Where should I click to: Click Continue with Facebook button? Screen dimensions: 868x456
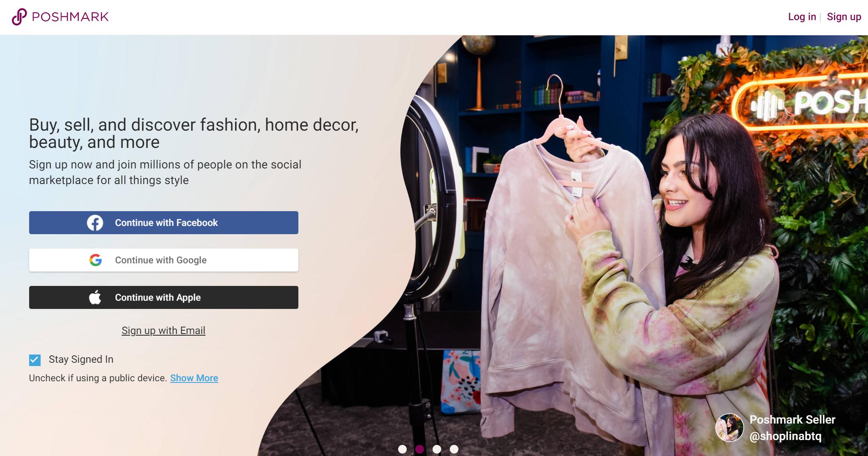pos(164,223)
